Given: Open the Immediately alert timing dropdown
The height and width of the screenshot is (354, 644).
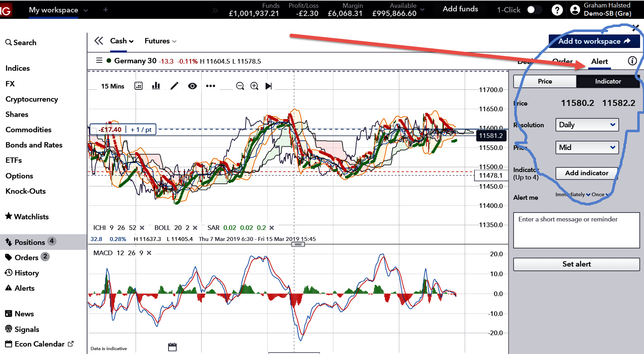Looking at the screenshot, I should coord(573,194).
